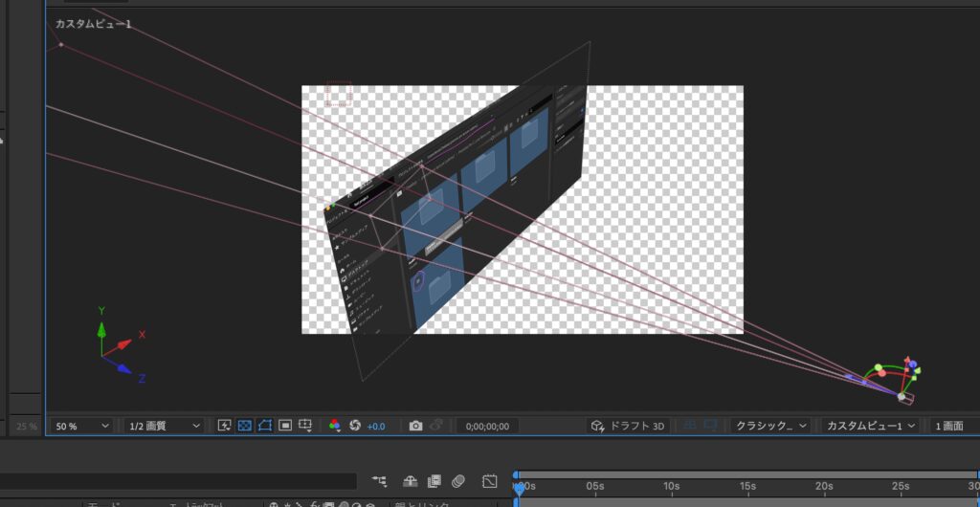Click the 0;00;00;00 timecode field
This screenshot has height=507, width=980.
tap(487, 426)
